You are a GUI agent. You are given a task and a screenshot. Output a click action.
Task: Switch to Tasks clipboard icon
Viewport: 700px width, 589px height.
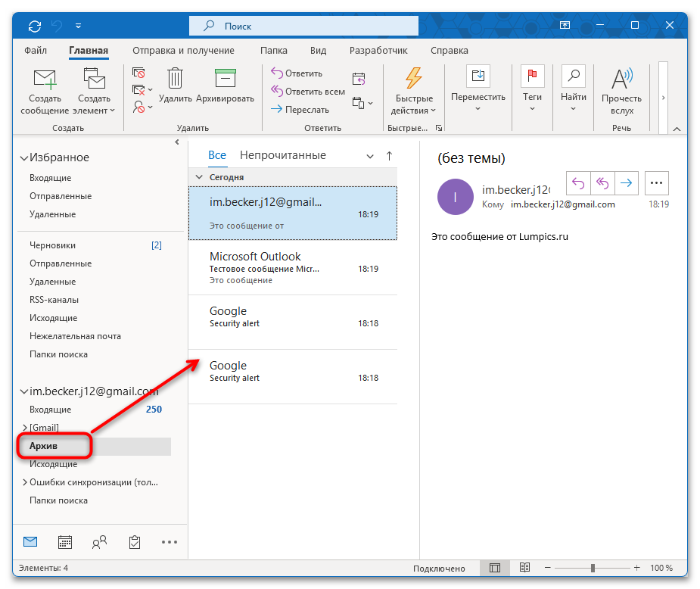click(135, 541)
